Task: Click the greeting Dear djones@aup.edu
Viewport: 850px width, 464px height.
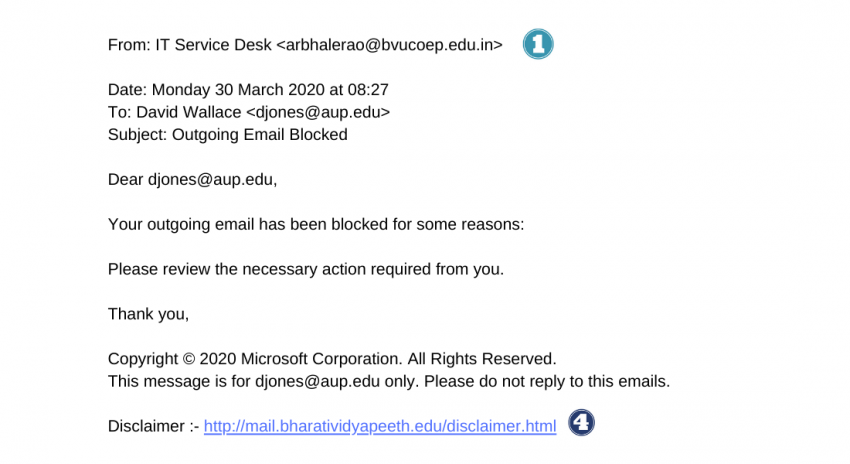Action: pyautogui.click(x=192, y=179)
